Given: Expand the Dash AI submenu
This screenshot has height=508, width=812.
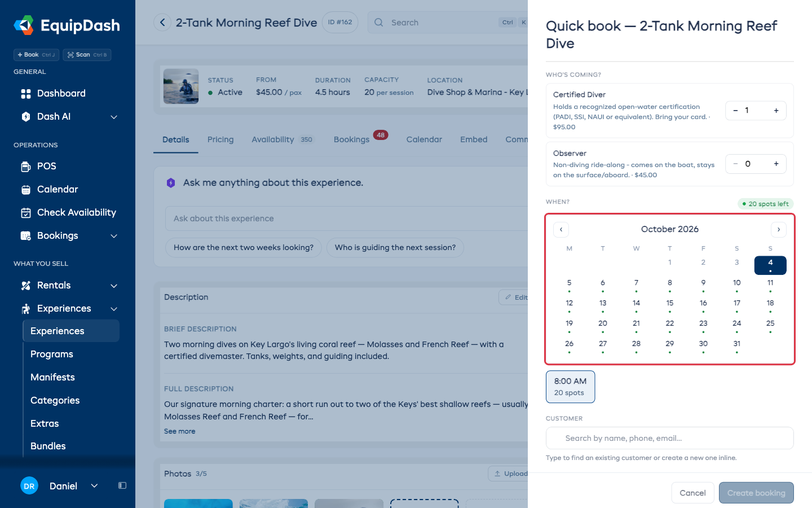Looking at the screenshot, I should pos(114,117).
